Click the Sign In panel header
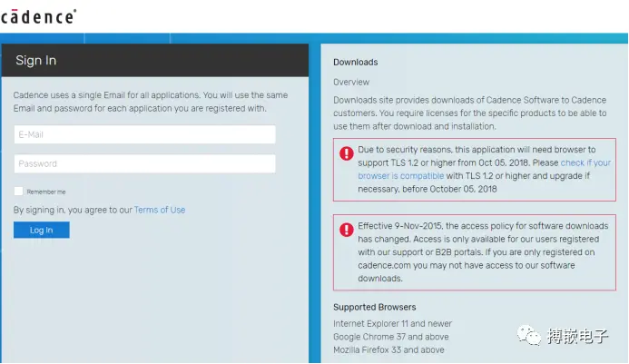 [x=154, y=61]
